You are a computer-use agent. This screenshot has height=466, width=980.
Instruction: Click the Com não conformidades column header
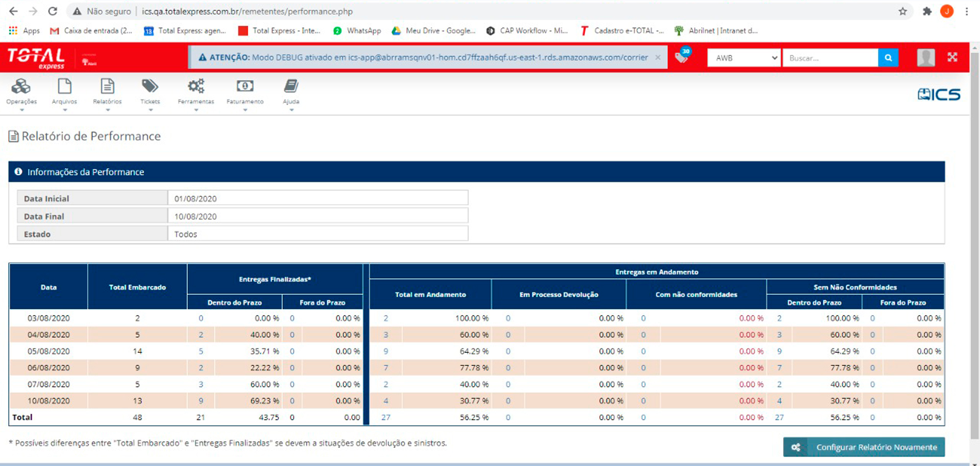coord(696,294)
